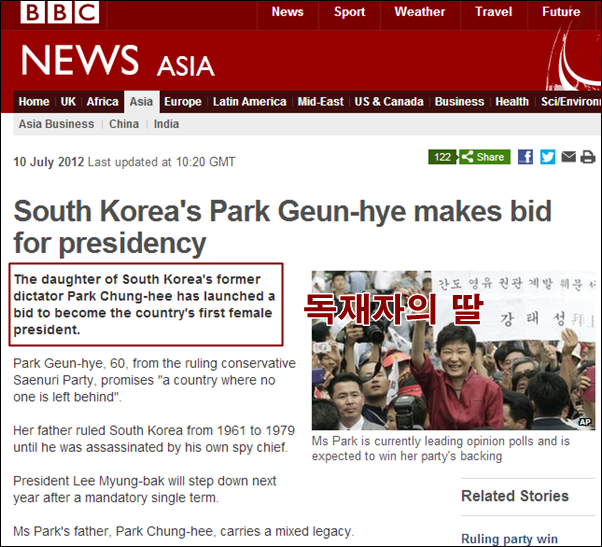Click the photo caption 'Ms Park is currently leading'
602x547 pixels.
tap(441, 448)
